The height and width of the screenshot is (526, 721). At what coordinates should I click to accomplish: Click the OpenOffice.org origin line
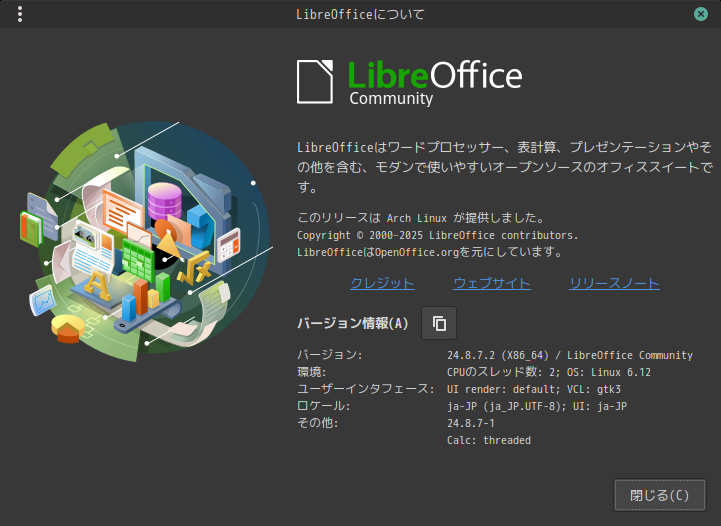(x=429, y=252)
